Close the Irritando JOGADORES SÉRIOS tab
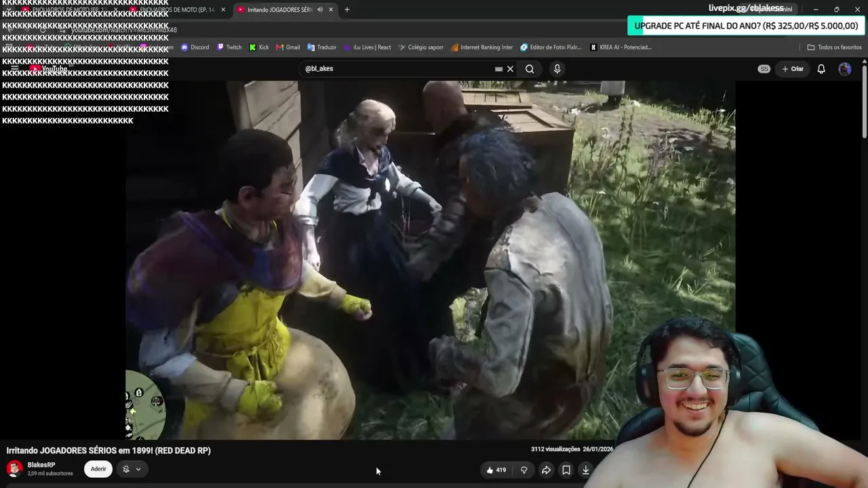The image size is (868, 488). (331, 9)
